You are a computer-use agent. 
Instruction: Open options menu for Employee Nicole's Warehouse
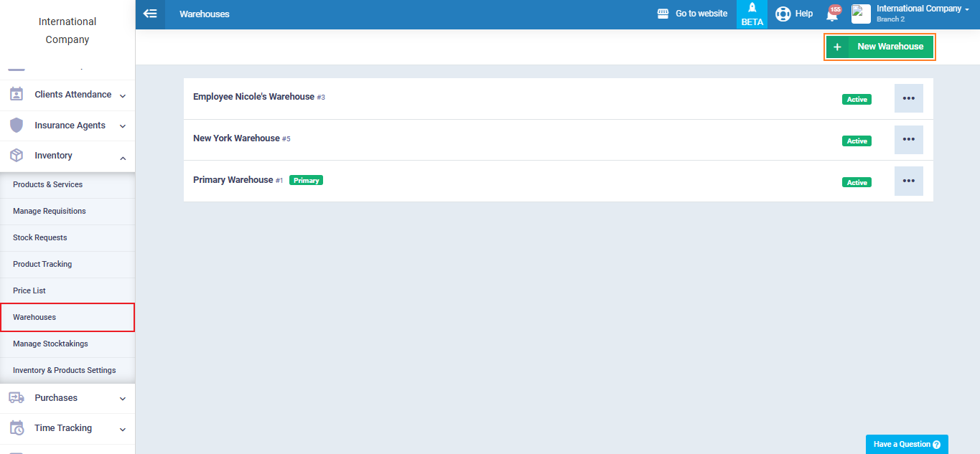coord(908,98)
